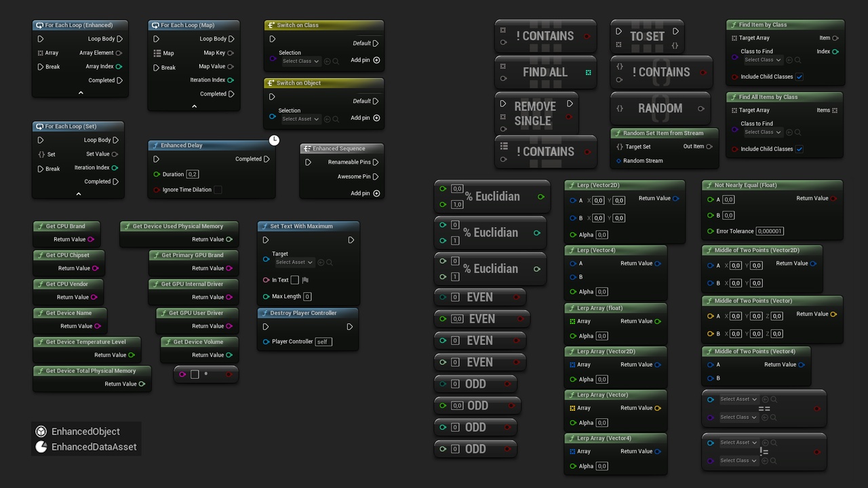Select the TO SET node
Image resolution: width=868 pixels, height=488 pixels.
tap(647, 37)
